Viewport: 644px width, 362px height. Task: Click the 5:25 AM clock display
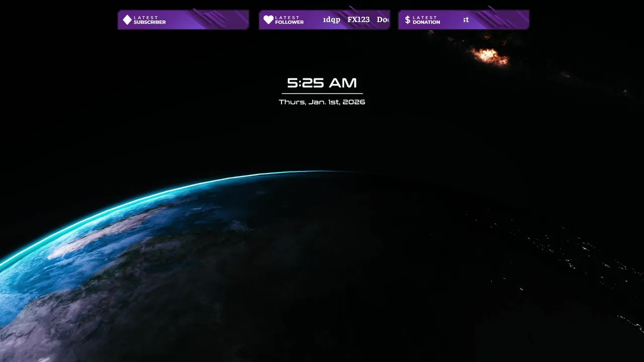322,83
